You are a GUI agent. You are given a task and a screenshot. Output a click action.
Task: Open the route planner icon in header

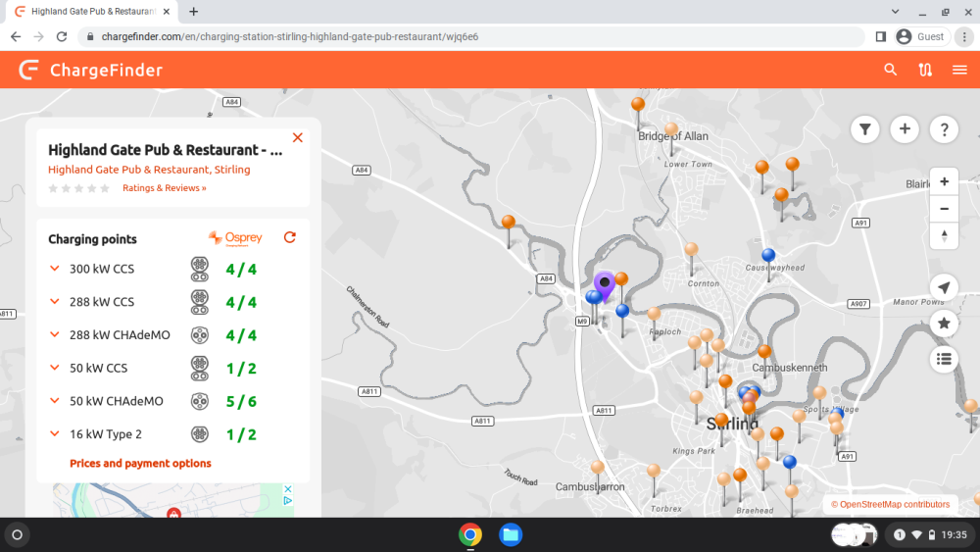[926, 70]
